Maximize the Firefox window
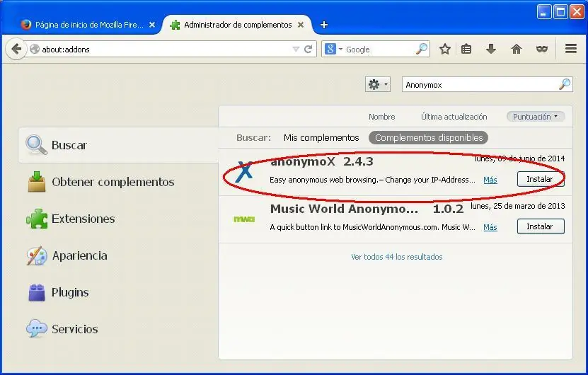This screenshot has height=375, width=588. [560, 12]
